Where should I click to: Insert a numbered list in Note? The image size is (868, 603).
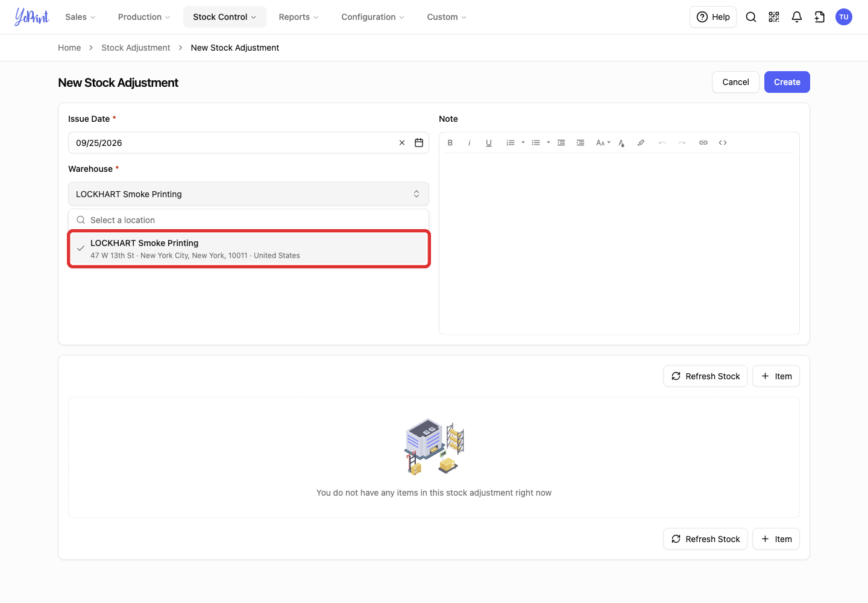511,143
